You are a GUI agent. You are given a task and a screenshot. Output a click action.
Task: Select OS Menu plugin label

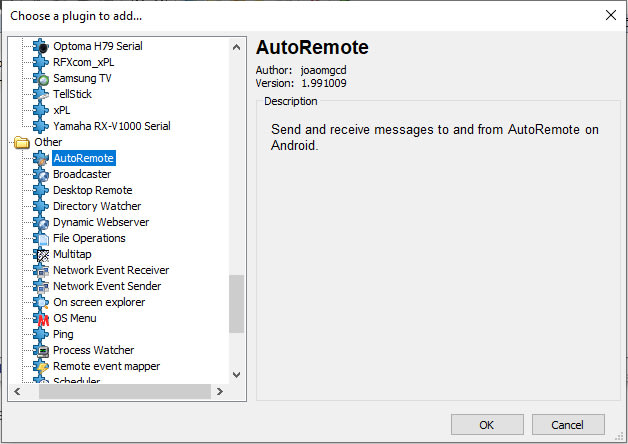[x=74, y=318]
